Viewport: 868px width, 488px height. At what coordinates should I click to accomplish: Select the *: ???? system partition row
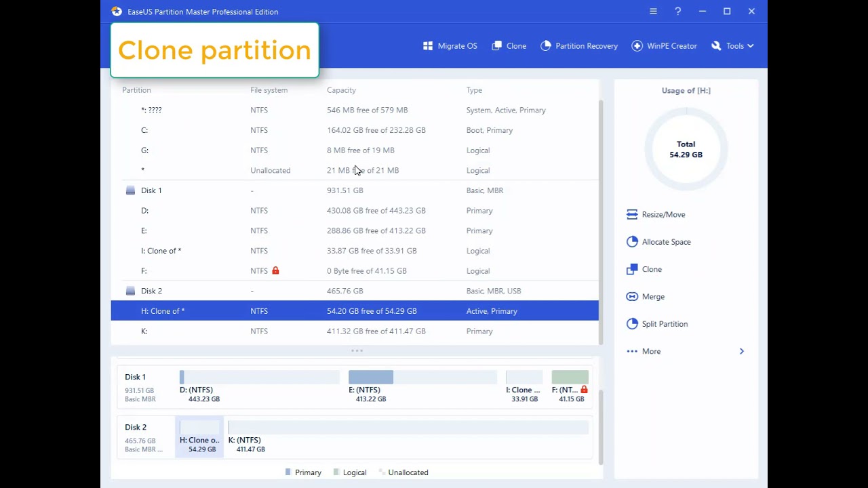(x=355, y=110)
